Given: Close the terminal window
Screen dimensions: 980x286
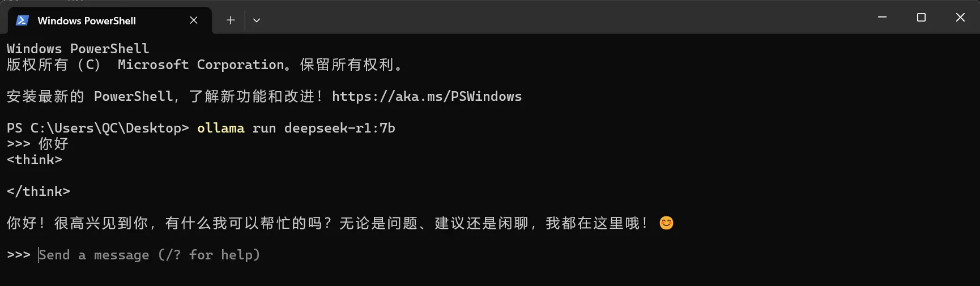Looking at the screenshot, I should 960,18.
